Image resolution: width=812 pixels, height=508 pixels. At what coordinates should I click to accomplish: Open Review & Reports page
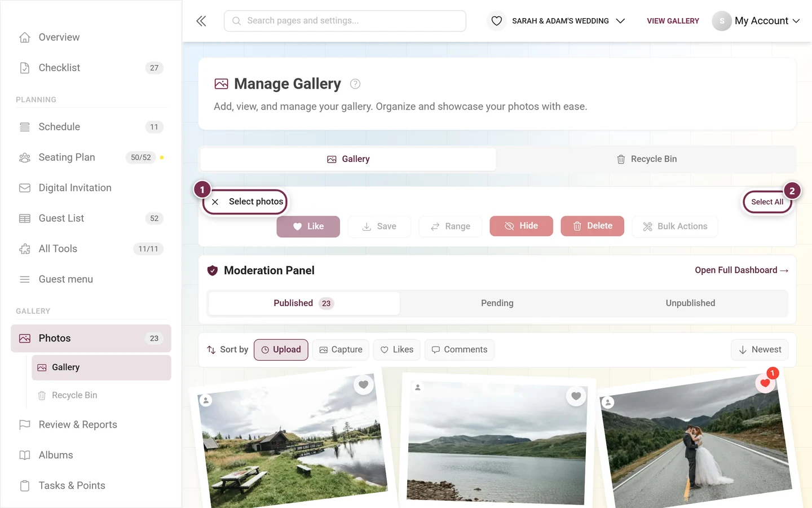[x=91, y=425]
